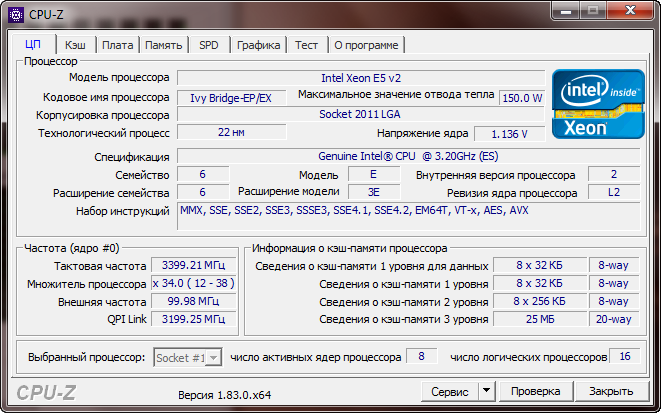The image size is (661, 413).
Task: Click the logical processors count 16
Action: (x=625, y=357)
